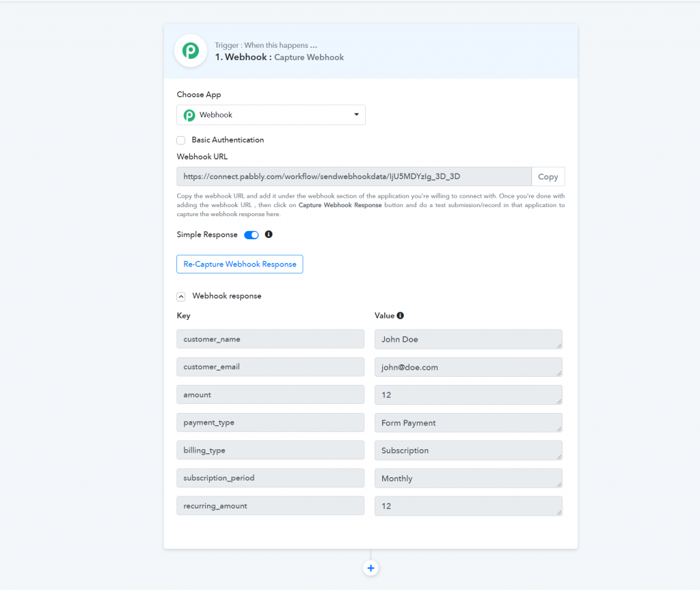The height and width of the screenshot is (590, 700).
Task: Click the Choose App label
Action: 199,94
